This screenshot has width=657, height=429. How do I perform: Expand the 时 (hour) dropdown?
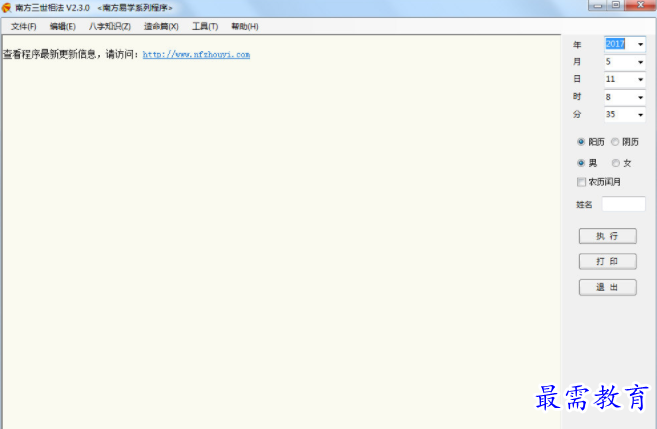point(640,97)
